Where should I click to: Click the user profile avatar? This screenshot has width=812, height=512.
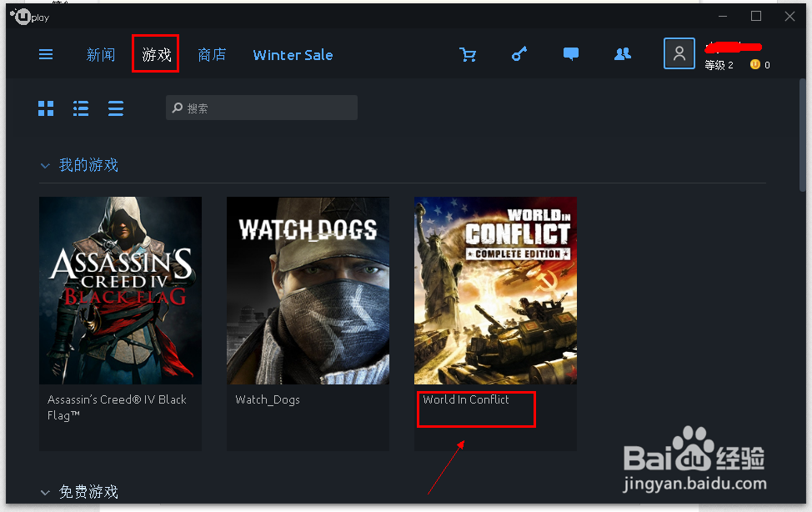679,53
